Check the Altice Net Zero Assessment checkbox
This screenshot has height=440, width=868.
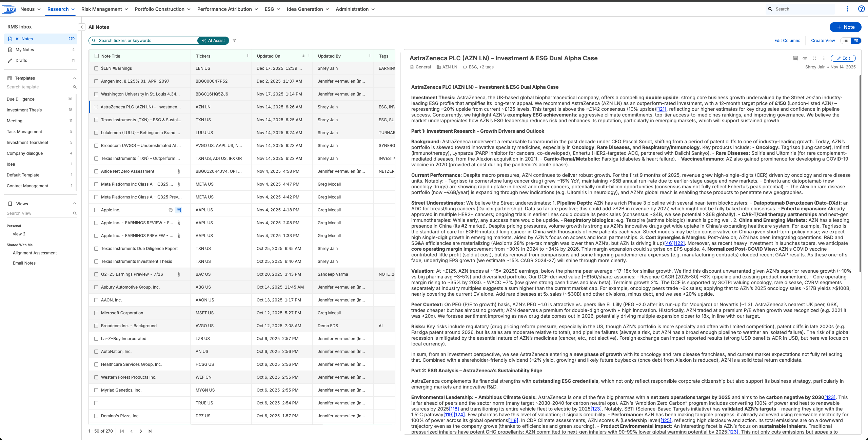point(96,171)
